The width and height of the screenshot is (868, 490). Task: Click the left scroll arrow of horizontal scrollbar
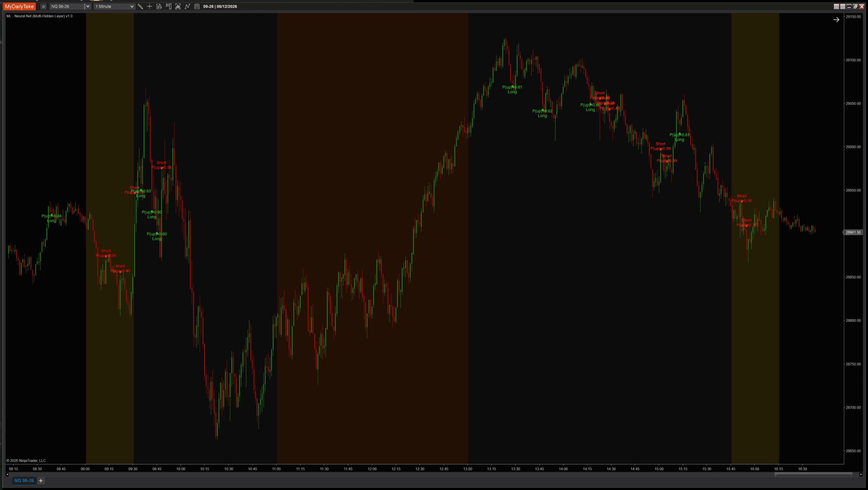click(x=7, y=474)
